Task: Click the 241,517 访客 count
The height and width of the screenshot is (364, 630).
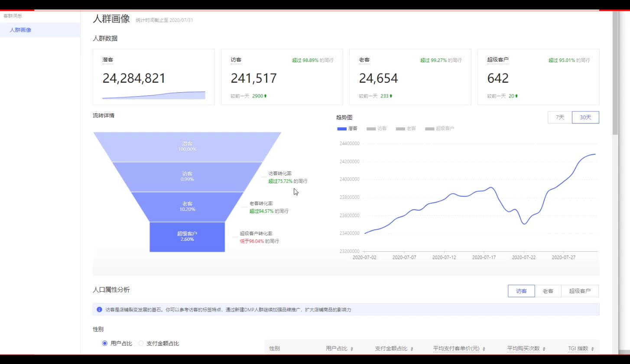Action: [x=253, y=78]
